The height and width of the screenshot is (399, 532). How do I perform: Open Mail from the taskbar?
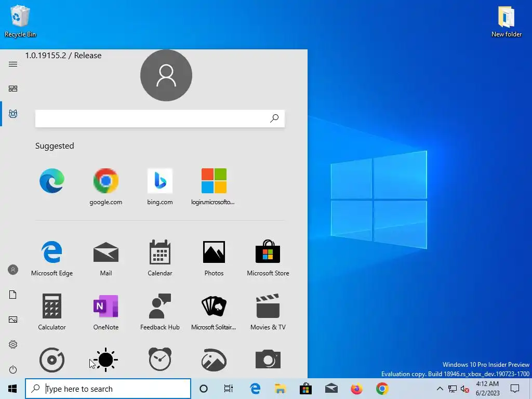tap(331, 389)
